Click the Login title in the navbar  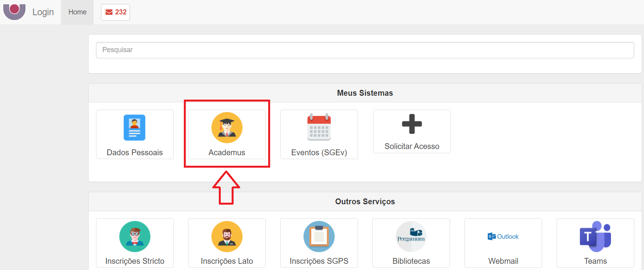pyautogui.click(x=43, y=12)
